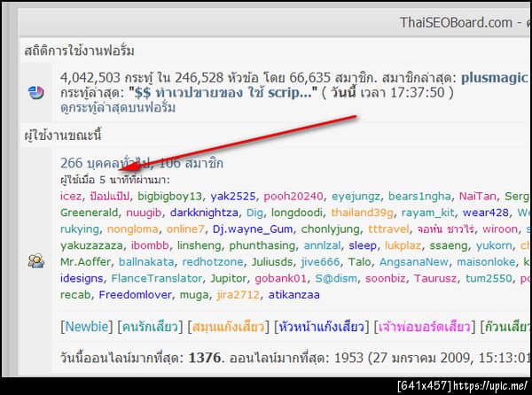Open user jira2712 profile
This screenshot has height=395, width=532.
pos(238,295)
